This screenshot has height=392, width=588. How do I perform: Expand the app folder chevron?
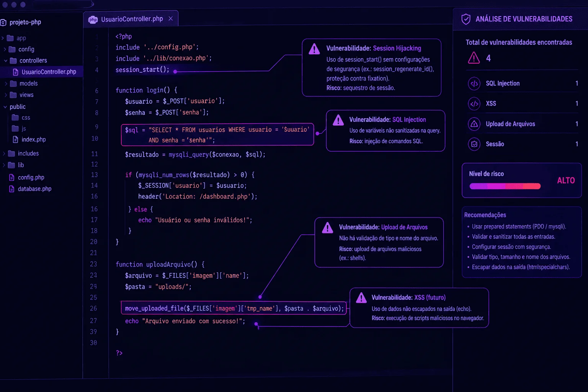(3, 38)
